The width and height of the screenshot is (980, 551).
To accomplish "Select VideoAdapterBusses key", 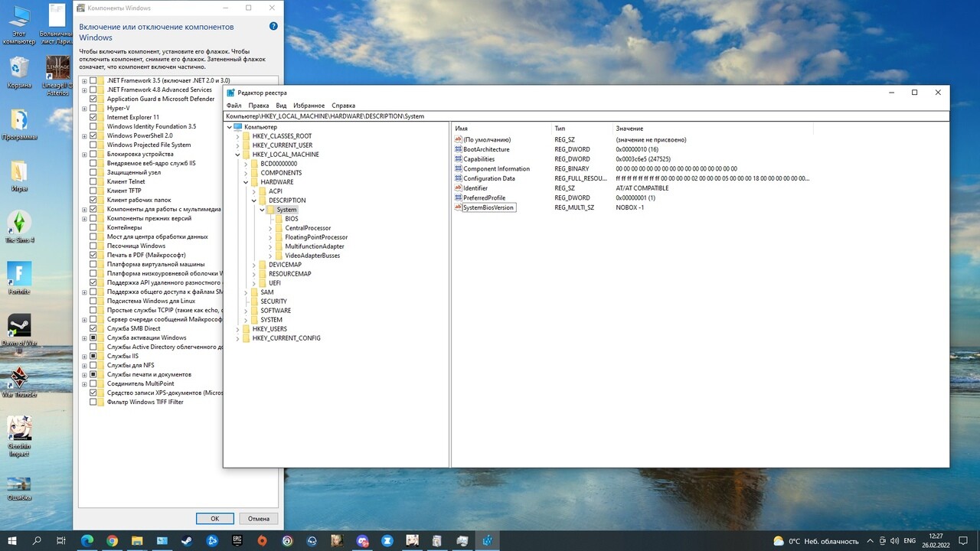I will (x=312, y=256).
